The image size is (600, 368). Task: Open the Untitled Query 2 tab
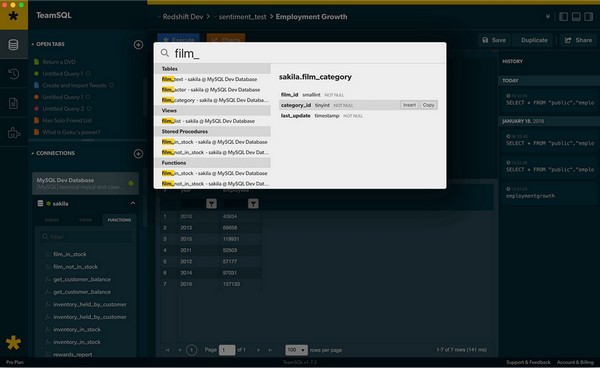(62, 109)
